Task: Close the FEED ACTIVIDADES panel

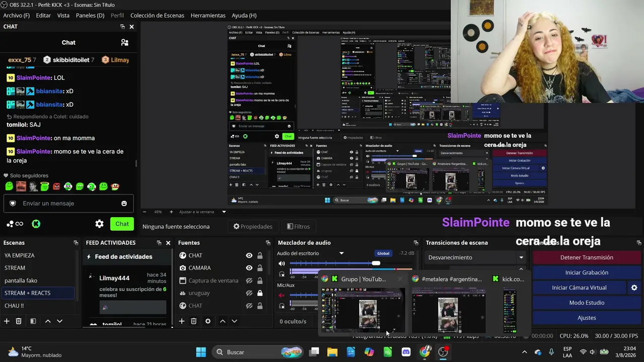Action: click(x=168, y=243)
